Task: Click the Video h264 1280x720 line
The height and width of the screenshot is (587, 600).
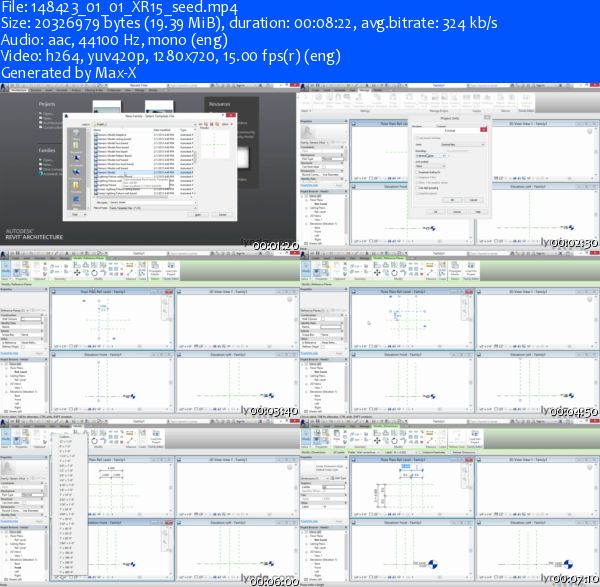Action: point(171,56)
